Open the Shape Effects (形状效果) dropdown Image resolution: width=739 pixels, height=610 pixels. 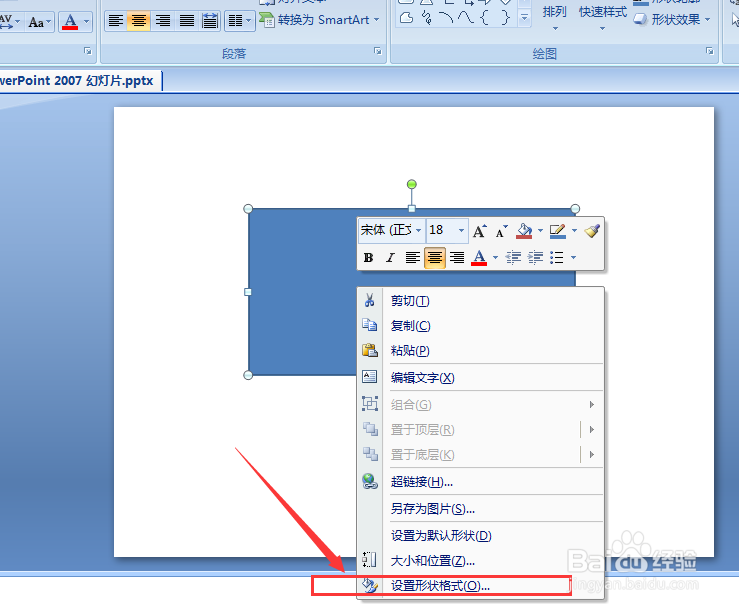point(672,20)
